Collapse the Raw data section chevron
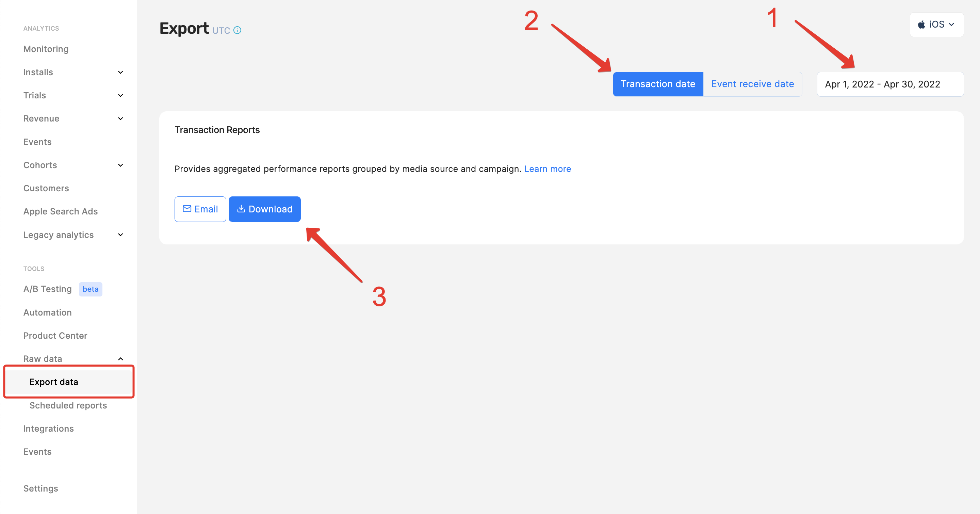This screenshot has height=514, width=980. (120, 359)
